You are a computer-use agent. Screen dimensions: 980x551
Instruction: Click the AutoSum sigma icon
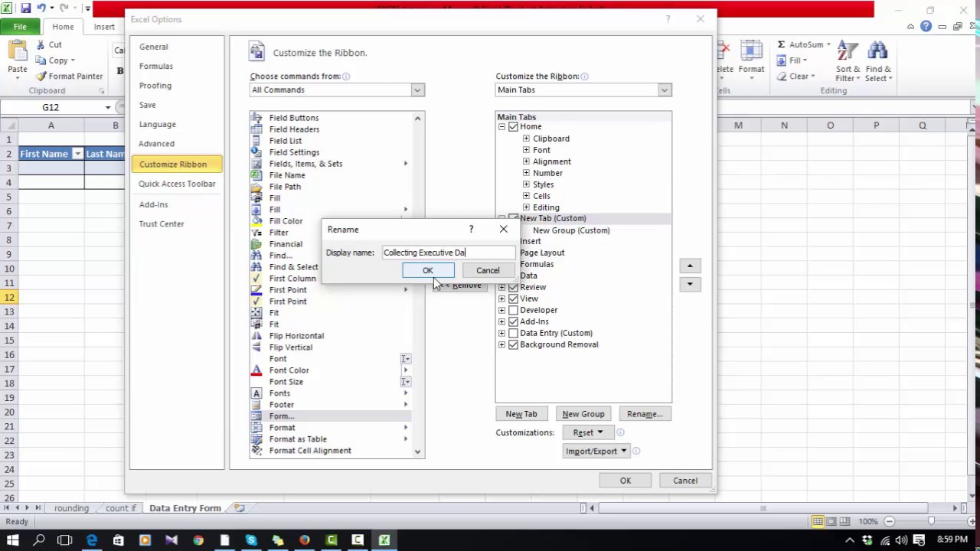pos(781,45)
